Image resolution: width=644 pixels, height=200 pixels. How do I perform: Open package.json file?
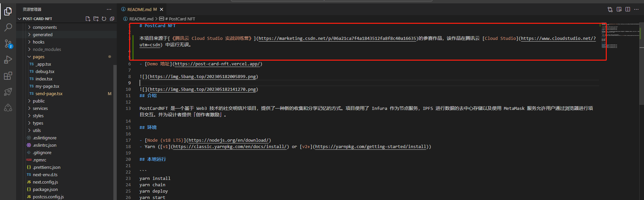[x=45, y=189]
